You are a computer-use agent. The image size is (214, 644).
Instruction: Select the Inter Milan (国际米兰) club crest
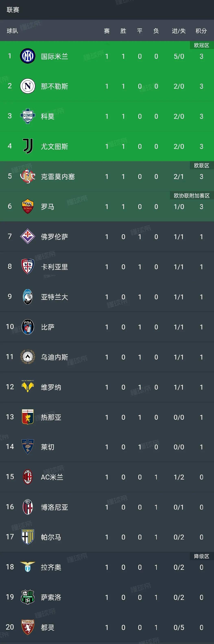point(28,56)
